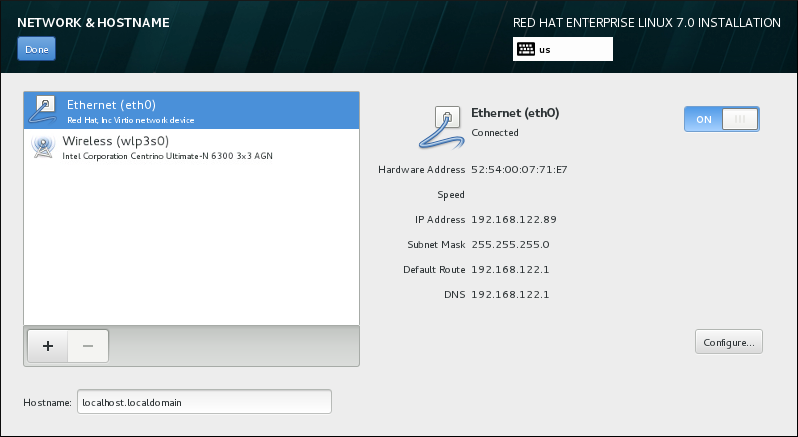Click the IP address value 192.168.122.89
Viewport: 798px width, 437px height.
pyautogui.click(x=513, y=219)
